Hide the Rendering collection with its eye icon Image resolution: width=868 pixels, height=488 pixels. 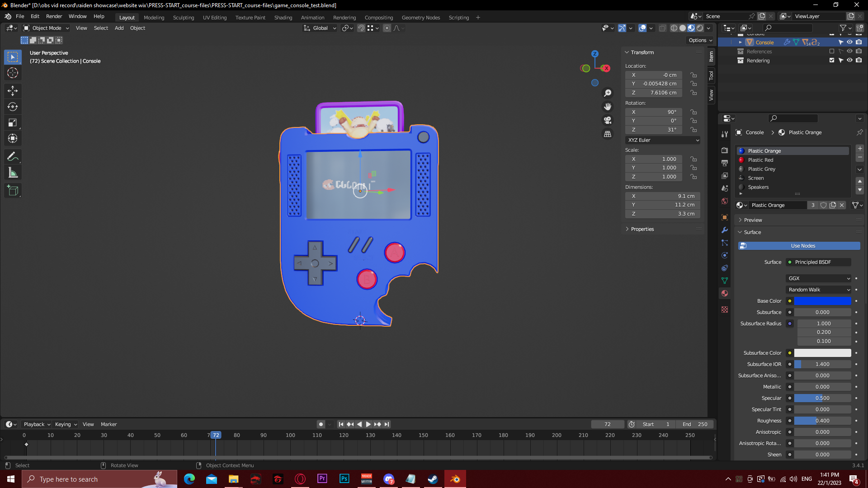pyautogui.click(x=849, y=60)
